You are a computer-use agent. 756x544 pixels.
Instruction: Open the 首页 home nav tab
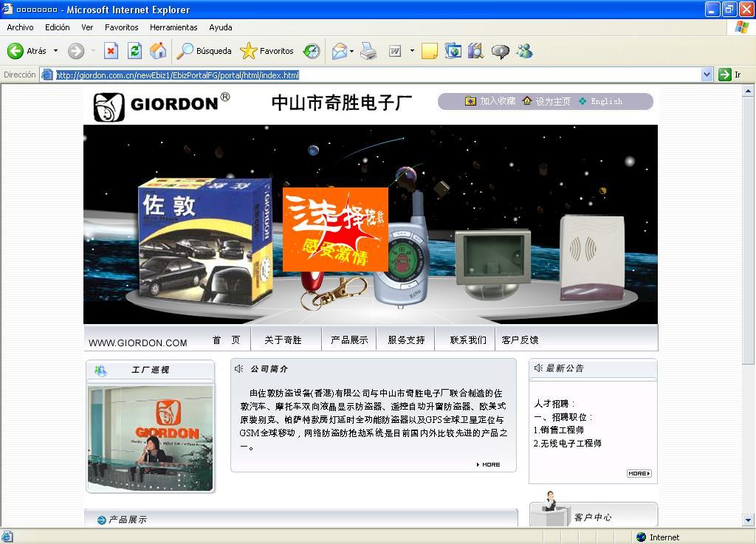(226, 340)
